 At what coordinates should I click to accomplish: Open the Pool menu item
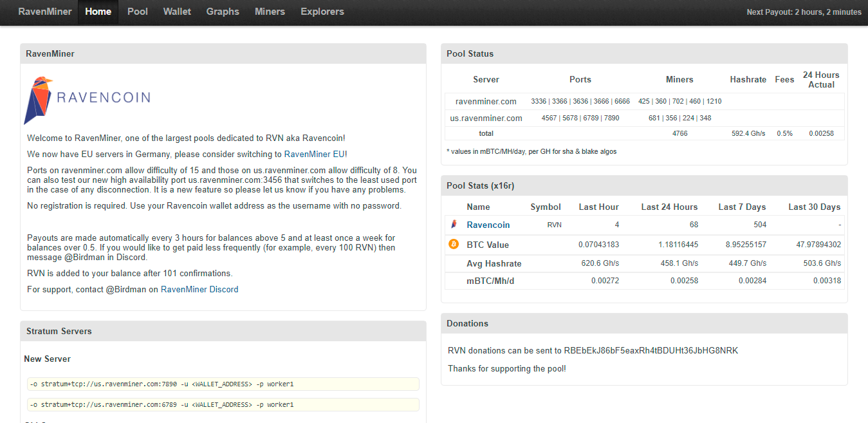pos(138,12)
